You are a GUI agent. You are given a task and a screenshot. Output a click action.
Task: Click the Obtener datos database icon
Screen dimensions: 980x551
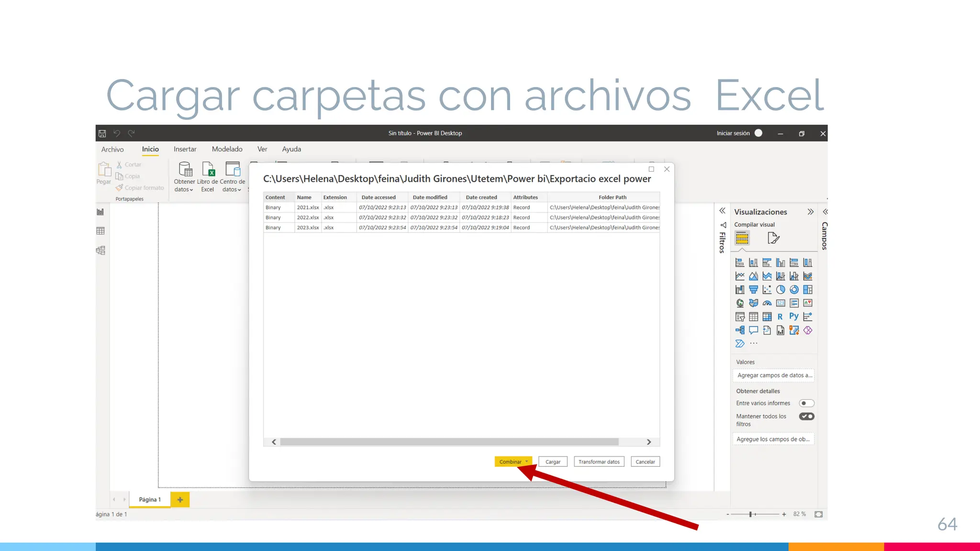(x=185, y=169)
